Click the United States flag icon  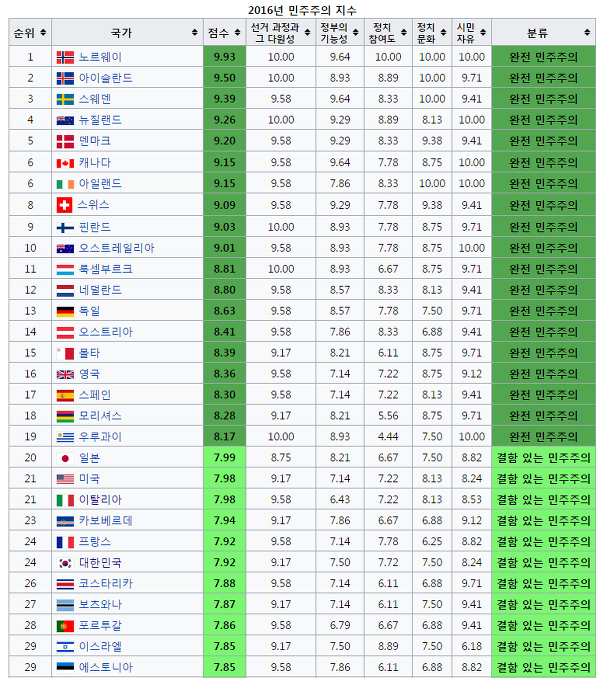click(x=65, y=479)
